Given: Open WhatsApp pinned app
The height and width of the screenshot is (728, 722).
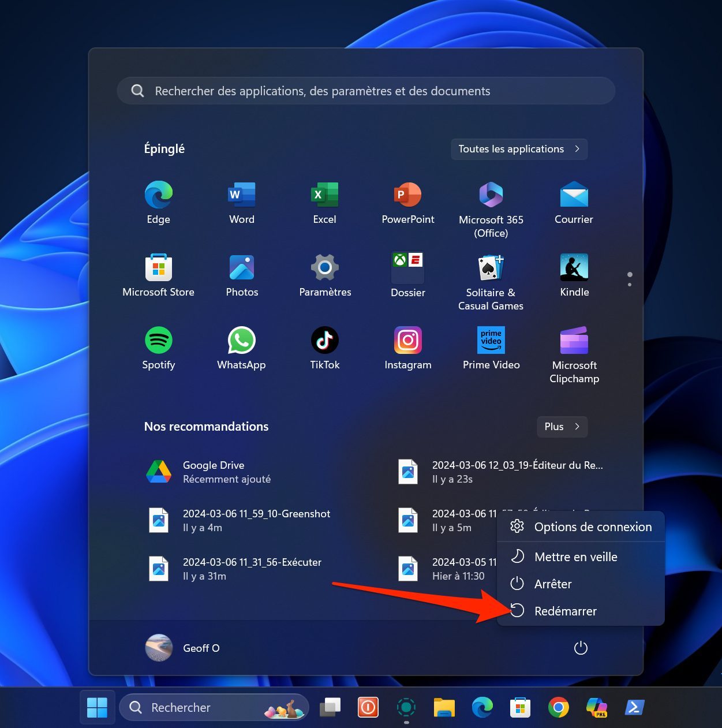Looking at the screenshot, I should (241, 348).
